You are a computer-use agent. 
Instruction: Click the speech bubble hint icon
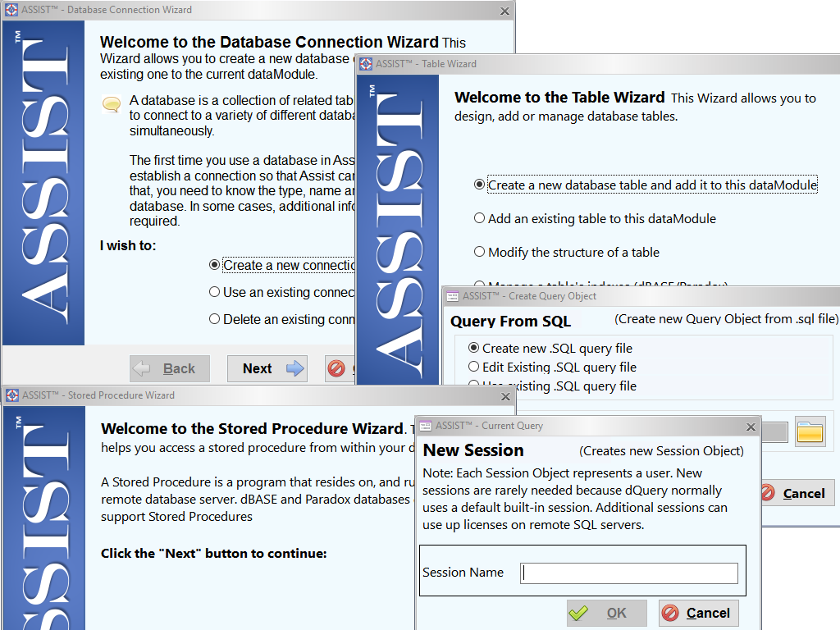pos(112,103)
